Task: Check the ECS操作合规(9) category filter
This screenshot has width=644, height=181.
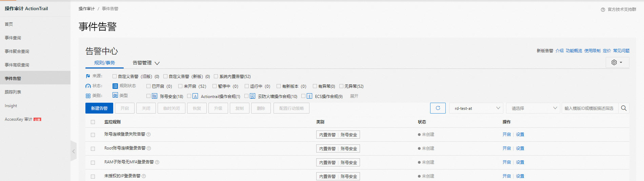Action: pyautogui.click(x=303, y=96)
